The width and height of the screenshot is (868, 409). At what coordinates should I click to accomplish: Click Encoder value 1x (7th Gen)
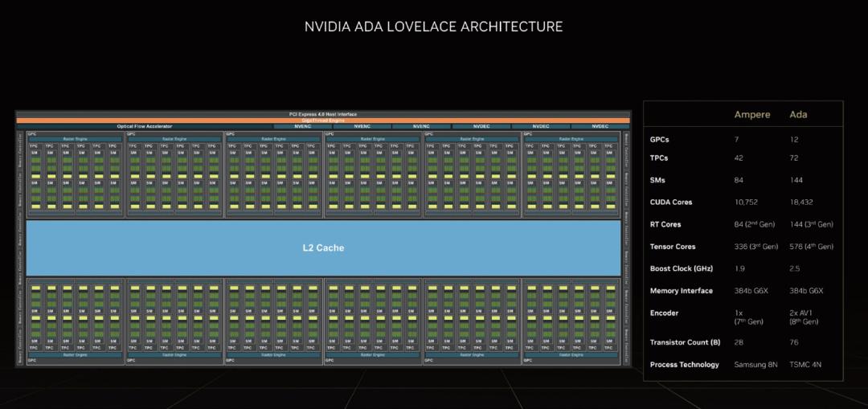[748, 317]
